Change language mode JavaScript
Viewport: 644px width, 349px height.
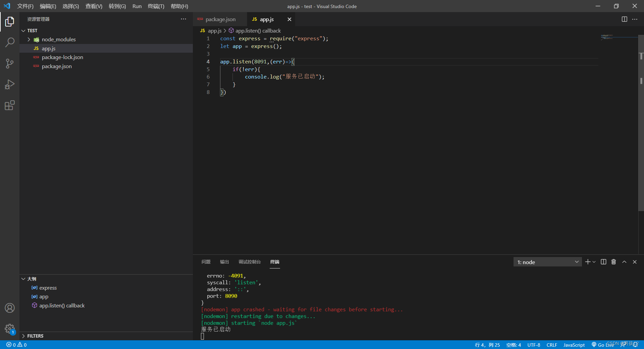[x=574, y=345]
